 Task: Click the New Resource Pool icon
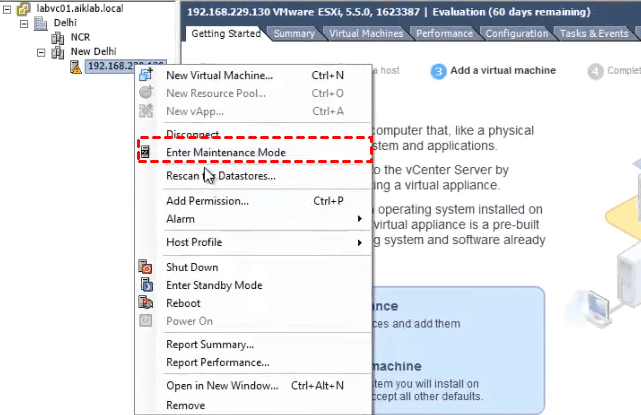point(146,93)
